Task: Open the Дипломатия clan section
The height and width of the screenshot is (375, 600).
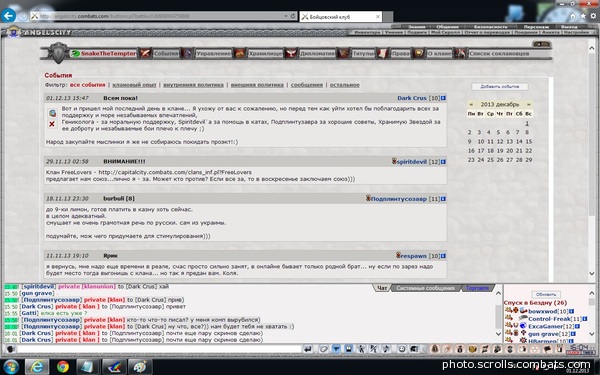Action: tap(317, 54)
